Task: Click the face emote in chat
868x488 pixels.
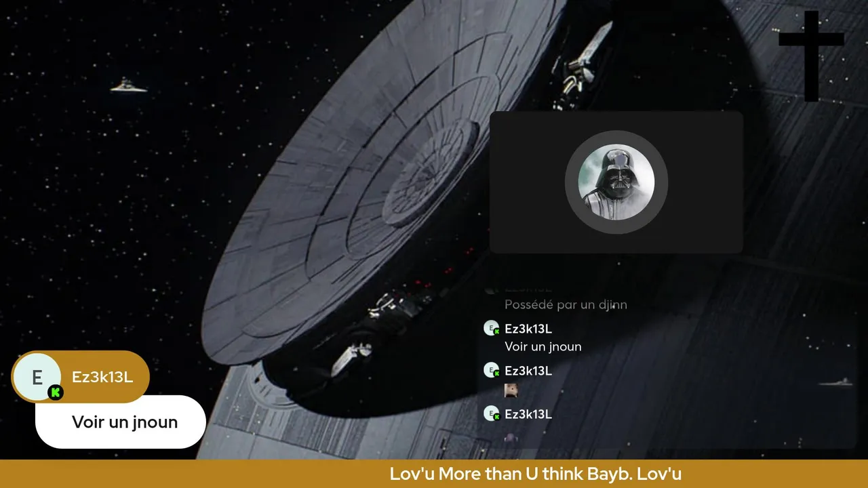Action: (511, 390)
